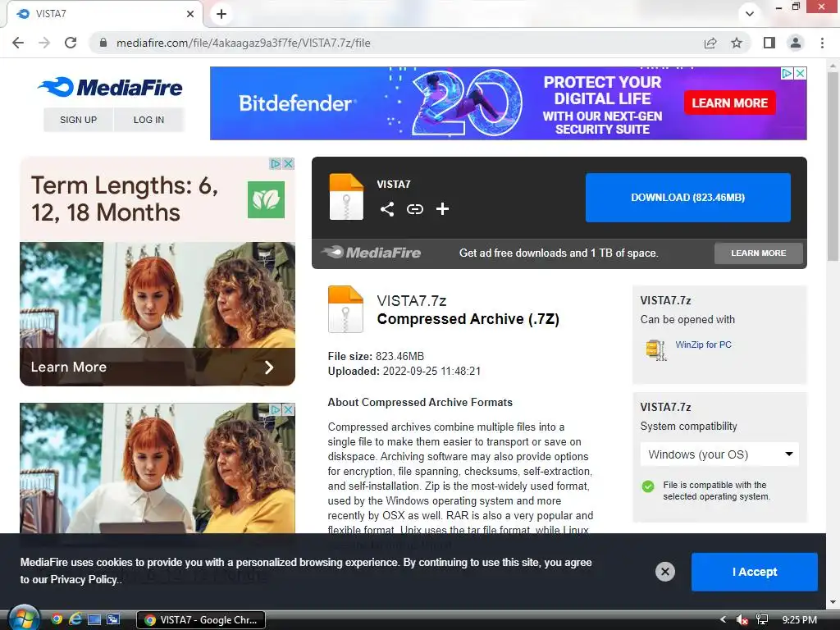Click the SIGN UP button
The image size is (840, 630).
78,120
